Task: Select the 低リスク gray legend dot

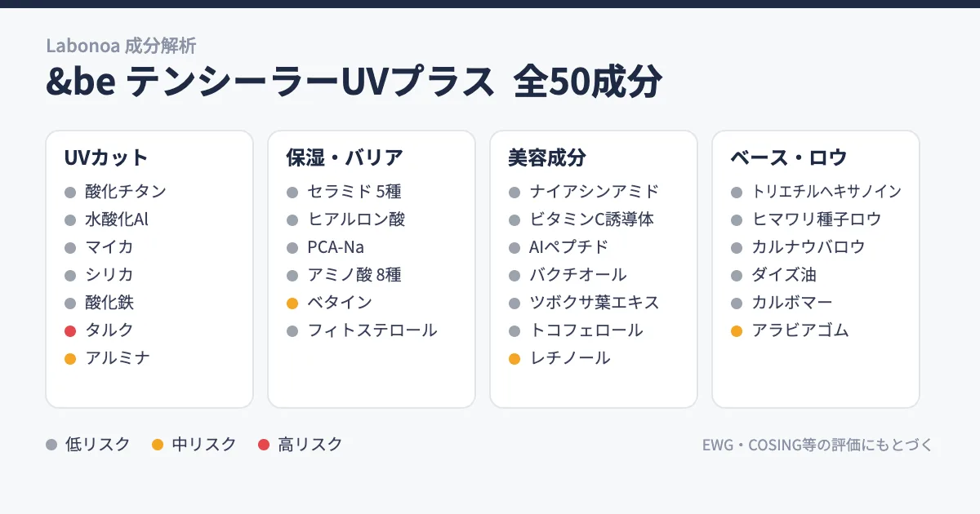Action: tap(51, 445)
